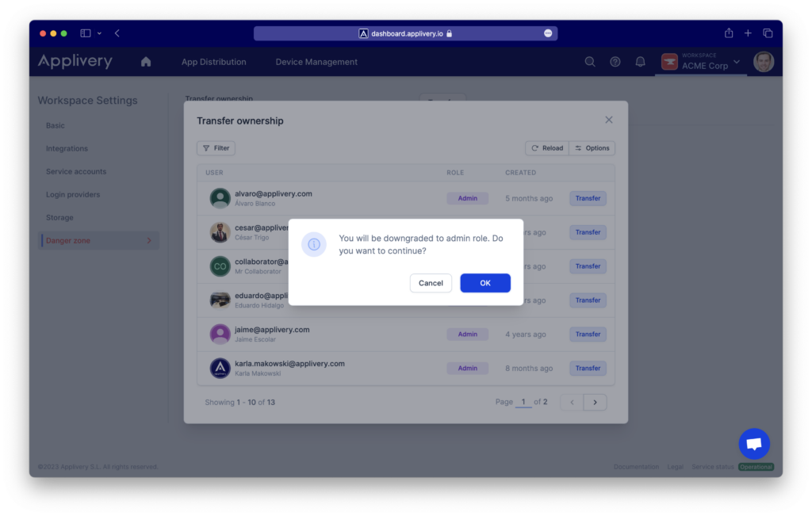Reload the user list
The height and width of the screenshot is (516, 812).
click(x=547, y=148)
